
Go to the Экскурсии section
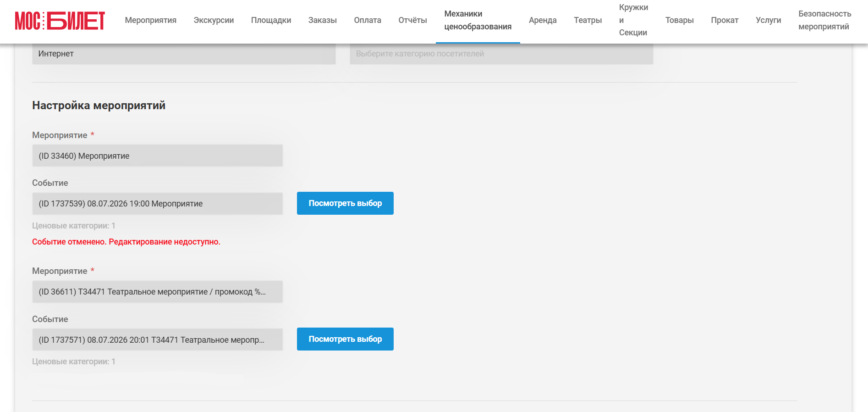[x=214, y=20]
